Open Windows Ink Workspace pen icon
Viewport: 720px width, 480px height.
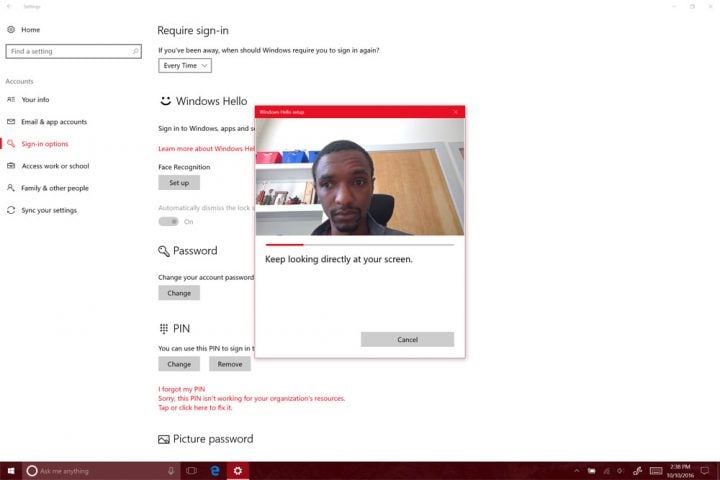637,471
